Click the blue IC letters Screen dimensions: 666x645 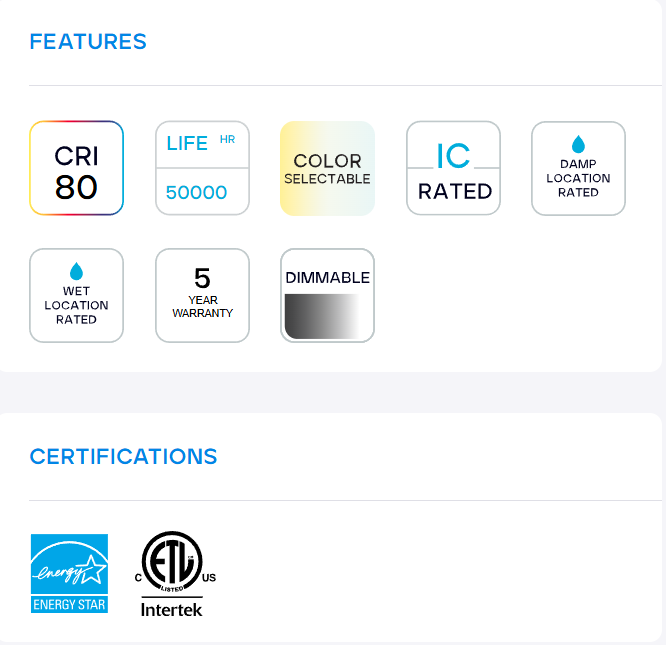tap(453, 155)
